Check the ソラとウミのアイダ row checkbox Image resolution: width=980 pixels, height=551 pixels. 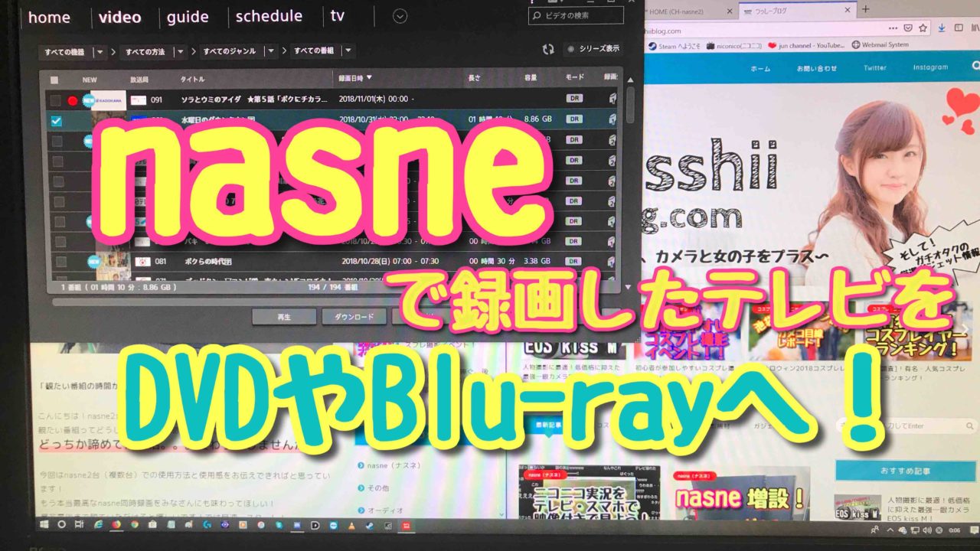[x=55, y=100]
